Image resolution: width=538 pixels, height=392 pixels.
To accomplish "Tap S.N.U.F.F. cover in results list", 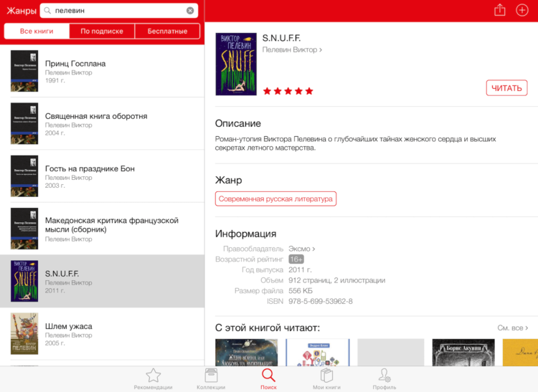I will (x=24, y=281).
